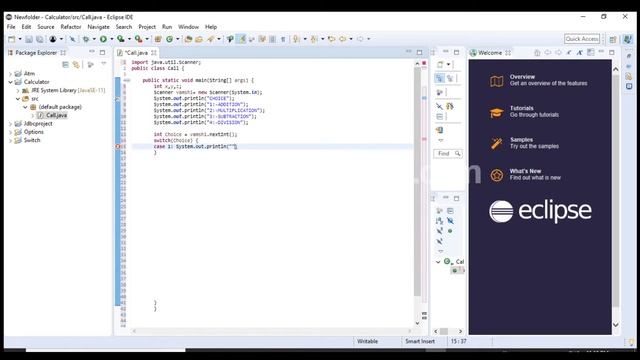Collapse the default package node

click(25, 107)
